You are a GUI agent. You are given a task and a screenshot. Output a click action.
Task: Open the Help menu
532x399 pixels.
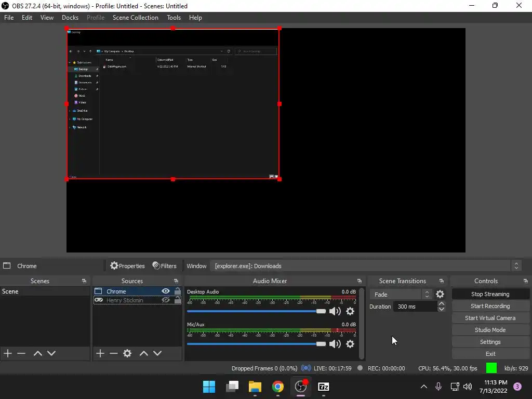pyautogui.click(x=195, y=18)
